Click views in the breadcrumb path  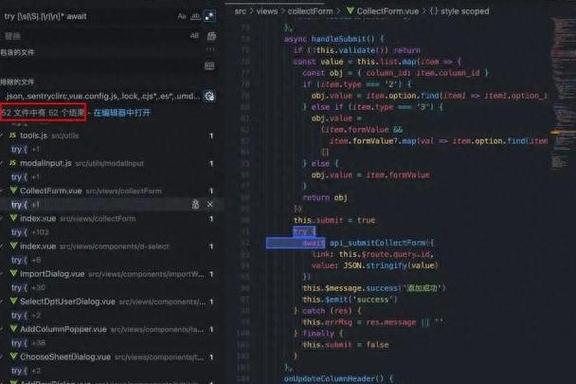(x=267, y=11)
